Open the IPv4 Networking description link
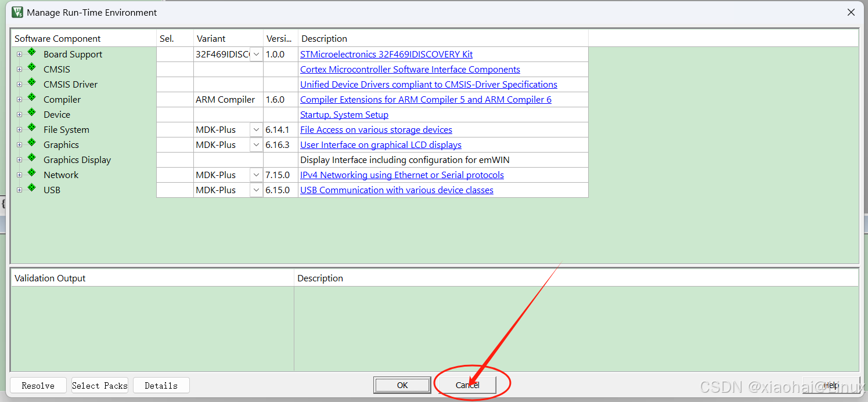 pos(402,175)
